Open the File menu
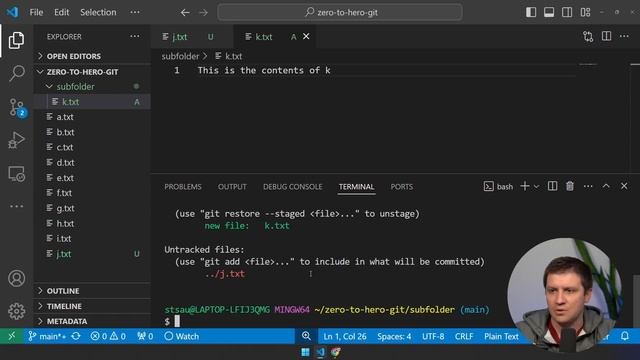 pyautogui.click(x=36, y=12)
